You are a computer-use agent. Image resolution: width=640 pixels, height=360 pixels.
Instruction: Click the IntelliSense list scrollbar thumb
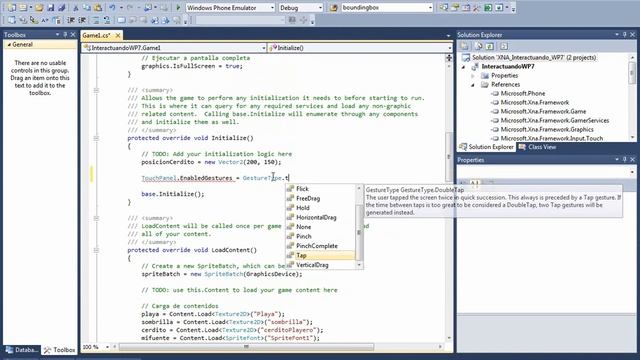pyautogui.click(x=359, y=232)
